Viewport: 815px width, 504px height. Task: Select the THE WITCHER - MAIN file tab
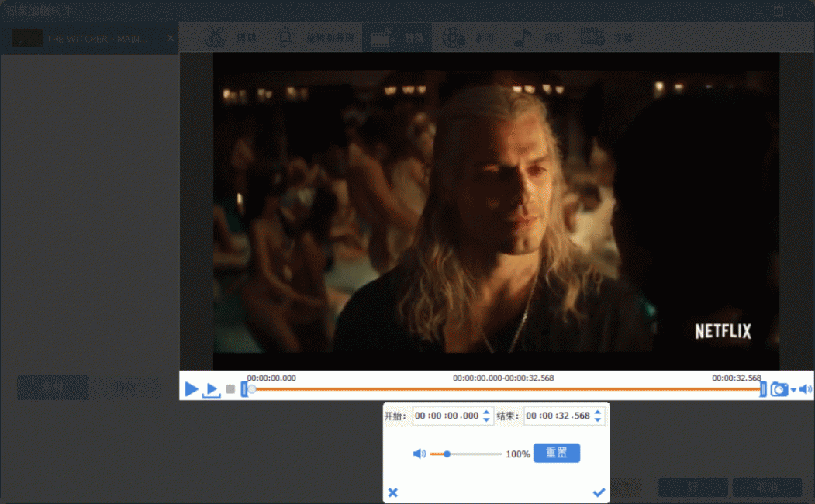tap(89, 39)
